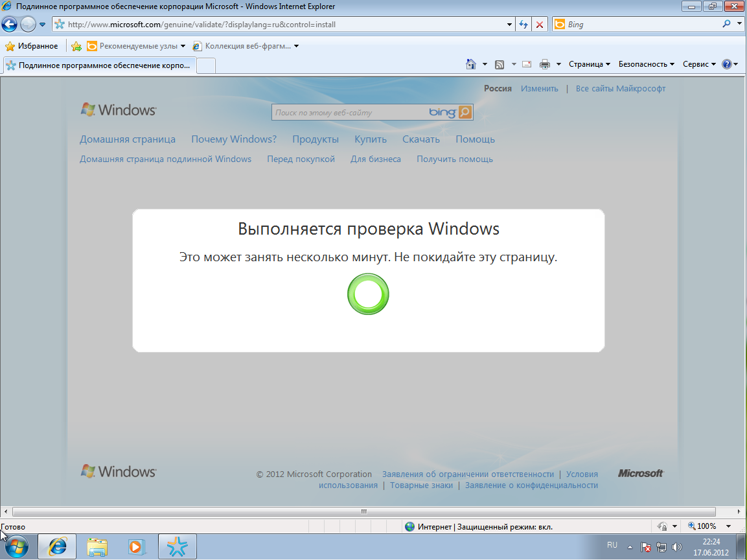The width and height of the screenshot is (747, 560).
Task: Click the Windows logo in page footer
Action: (118, 471)
